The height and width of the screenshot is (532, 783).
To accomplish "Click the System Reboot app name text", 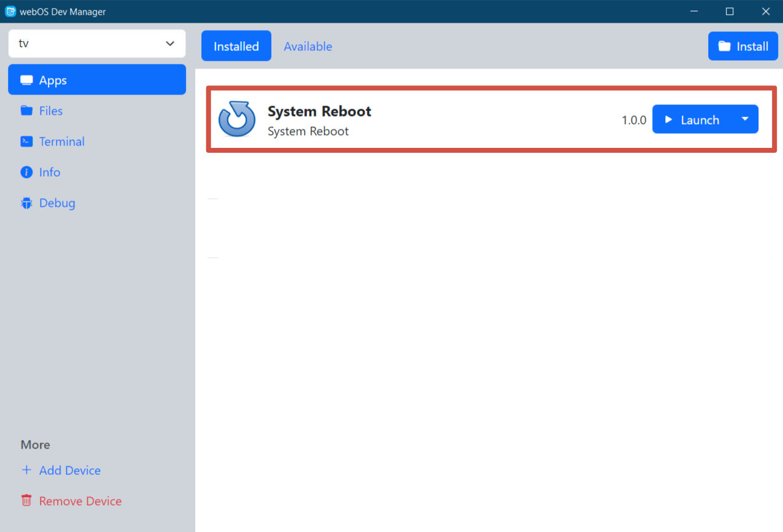I will (x=319, y=111).
